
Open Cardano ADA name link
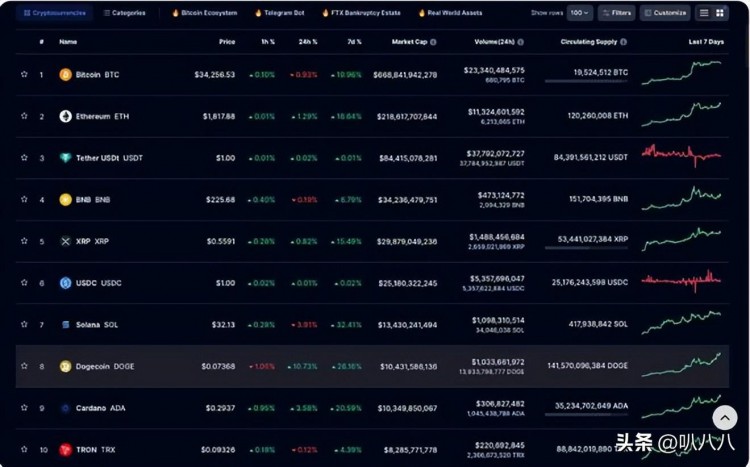tap(100, 408)
